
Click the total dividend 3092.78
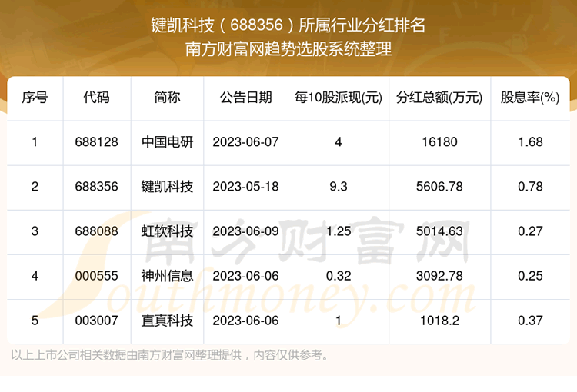pyautogui.click(x=439, y=276)
